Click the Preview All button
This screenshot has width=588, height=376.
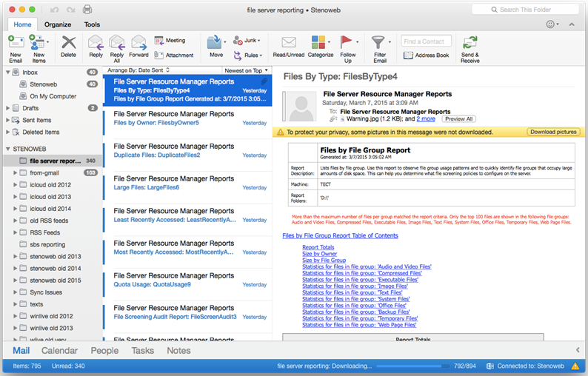click(x=459, y=119)
